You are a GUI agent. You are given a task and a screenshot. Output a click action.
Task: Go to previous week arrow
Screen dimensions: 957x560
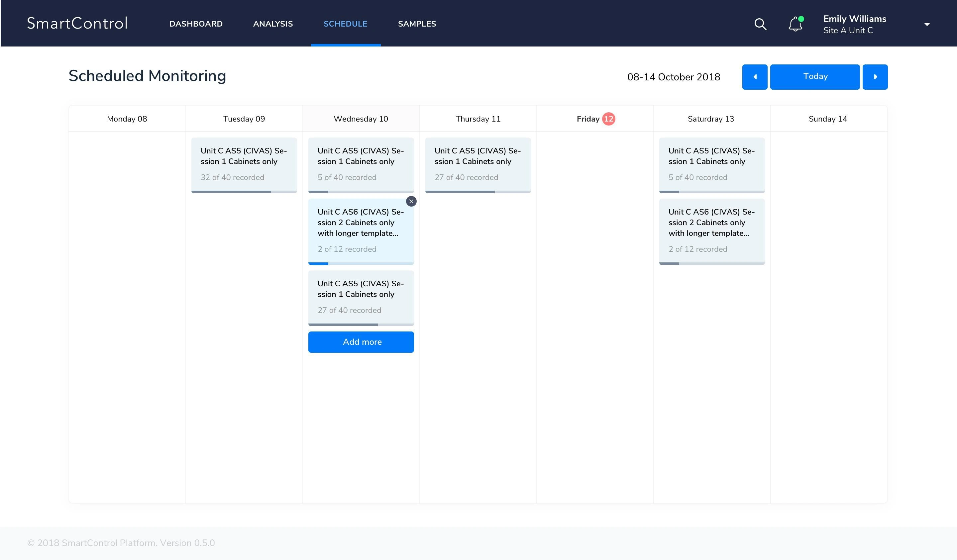point(755,77)
